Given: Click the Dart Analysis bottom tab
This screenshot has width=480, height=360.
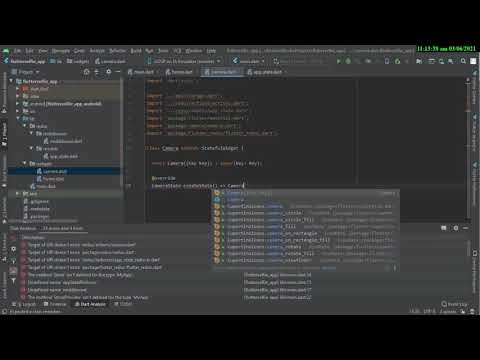Looking at the screenshot, I should [x=90, y=304].
